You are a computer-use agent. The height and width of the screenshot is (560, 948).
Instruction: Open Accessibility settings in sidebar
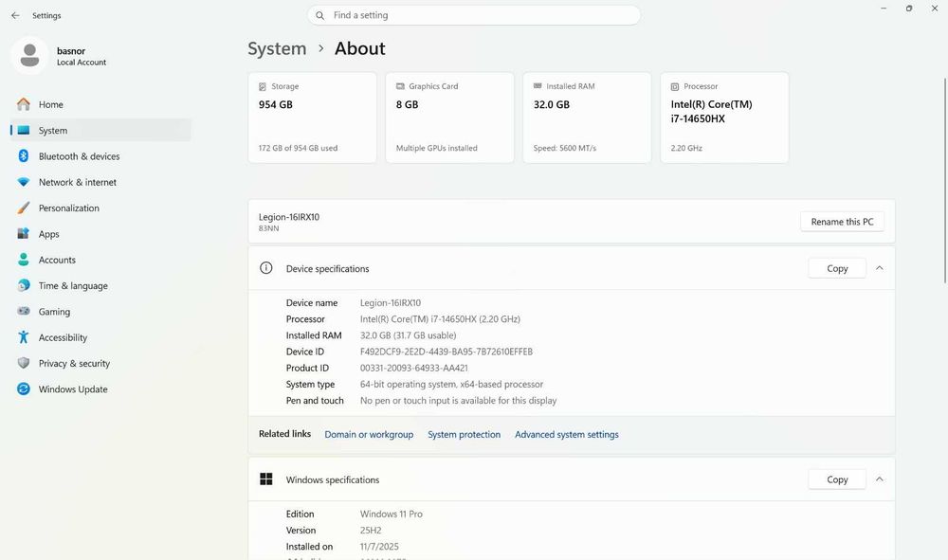point(101,337)
